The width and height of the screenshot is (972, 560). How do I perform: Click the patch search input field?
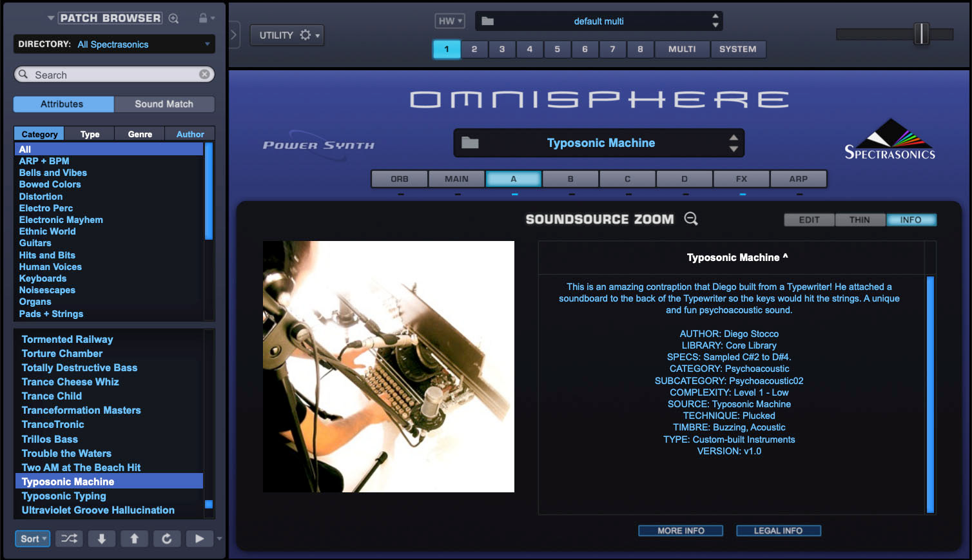(114, 74)
